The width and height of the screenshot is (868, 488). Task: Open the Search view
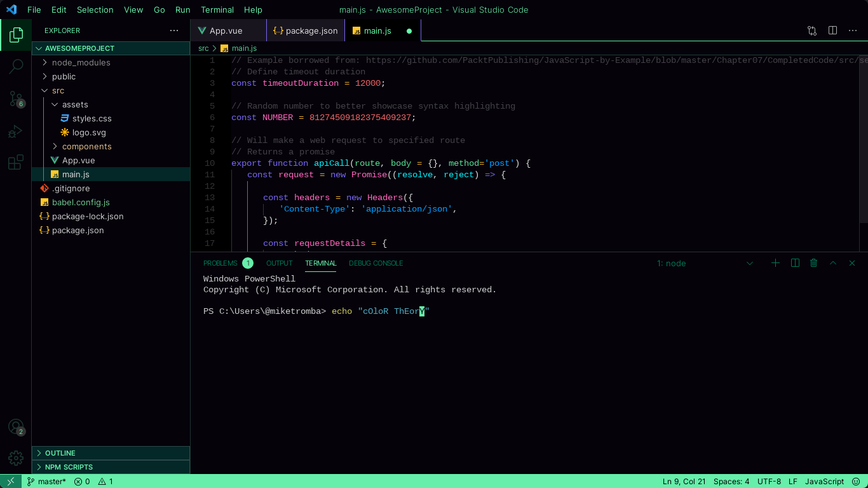15,66
